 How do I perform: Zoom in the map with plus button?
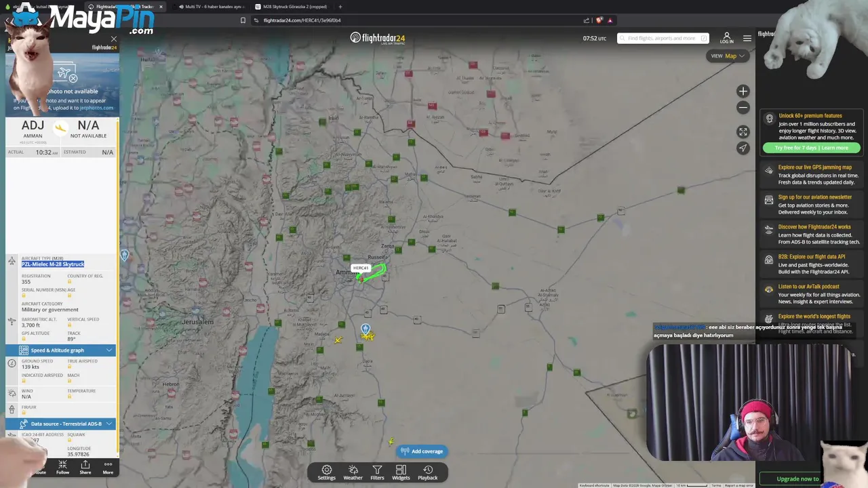point(743,91)
